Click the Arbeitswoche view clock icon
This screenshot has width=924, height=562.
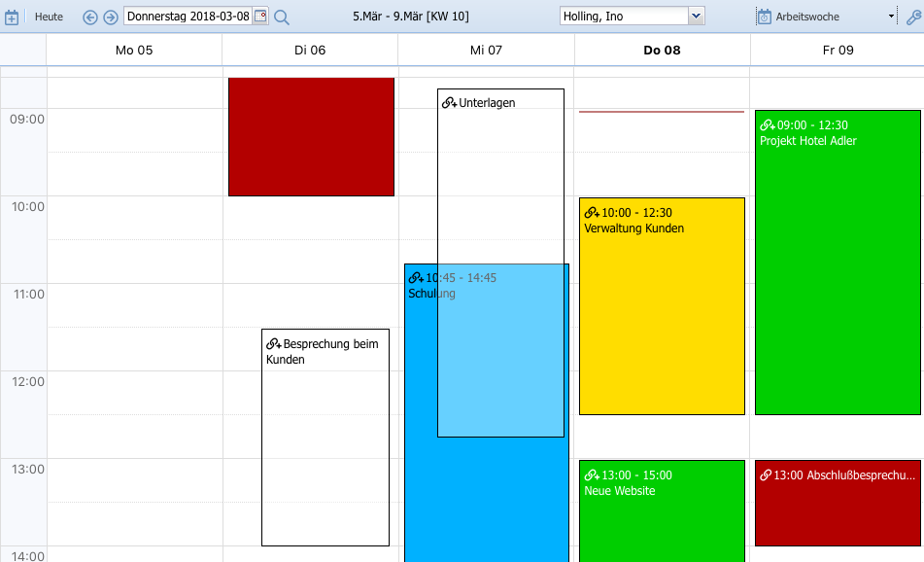point(764,17)
